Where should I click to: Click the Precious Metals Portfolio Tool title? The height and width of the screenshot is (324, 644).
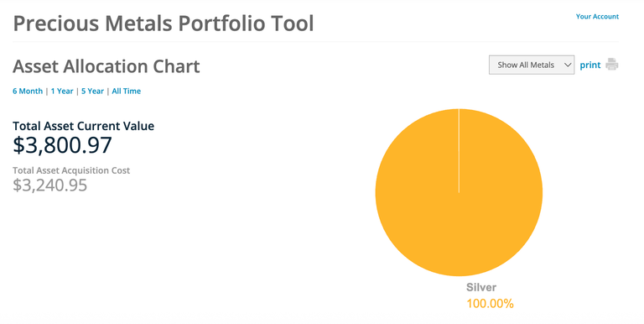tap(164, 24)
